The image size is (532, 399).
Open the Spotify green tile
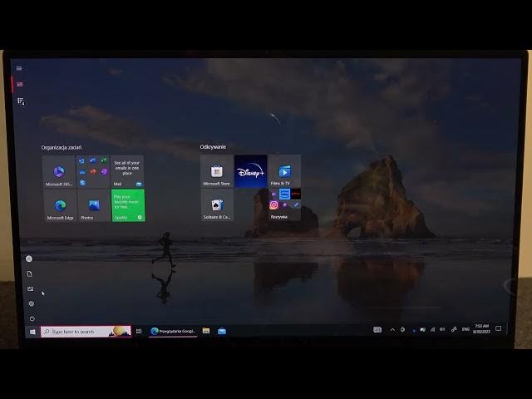click(x=128, y=205)
